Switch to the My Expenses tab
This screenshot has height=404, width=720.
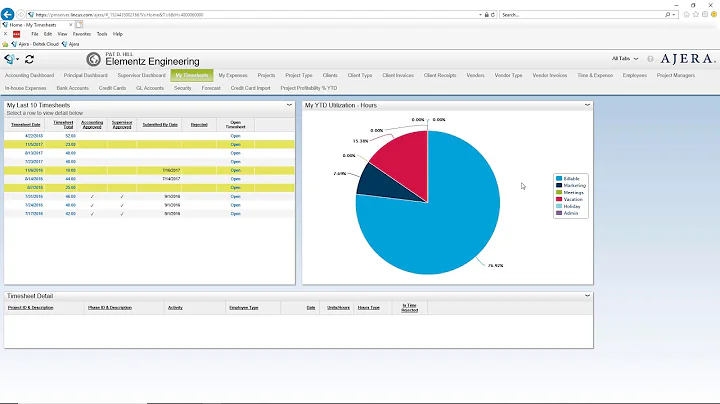click(x=233, y=75)
